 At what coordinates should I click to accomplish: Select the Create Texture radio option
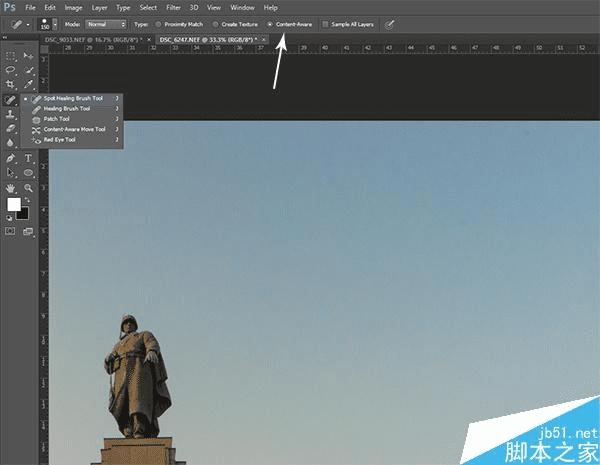pos(219,23)
